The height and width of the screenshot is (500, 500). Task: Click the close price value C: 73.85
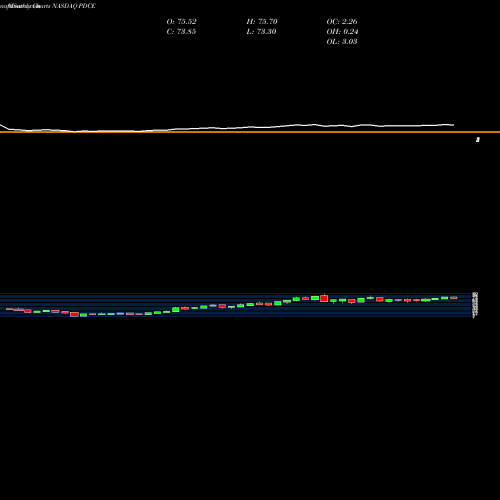(x=181, y=32)
